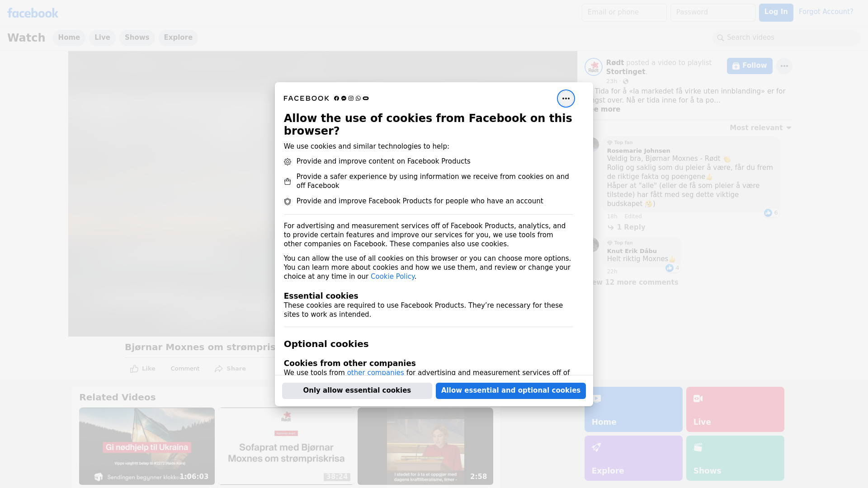Open the Watch Explore tab
868x488 pixels.
178,38
